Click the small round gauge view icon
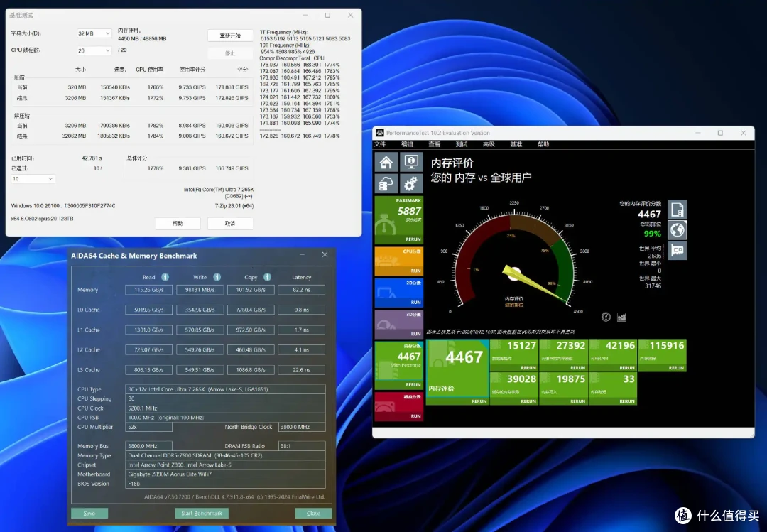Image resolution: width=767 pixels, height=532 pixels. pos(606,317)
